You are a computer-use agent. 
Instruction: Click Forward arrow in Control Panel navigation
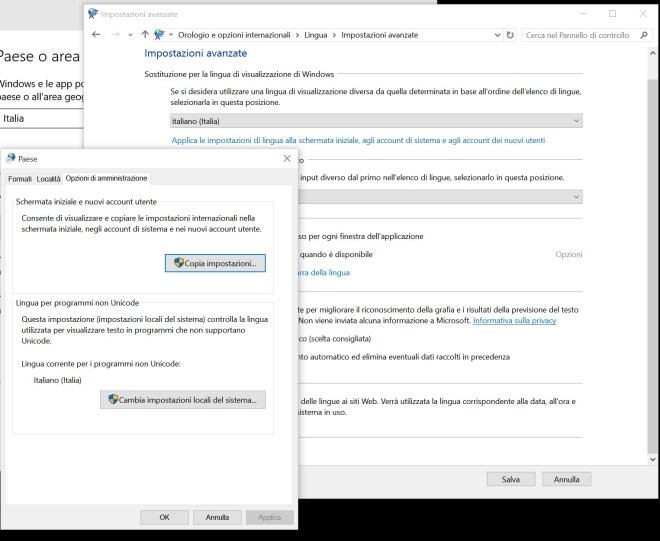pos(115,35)
